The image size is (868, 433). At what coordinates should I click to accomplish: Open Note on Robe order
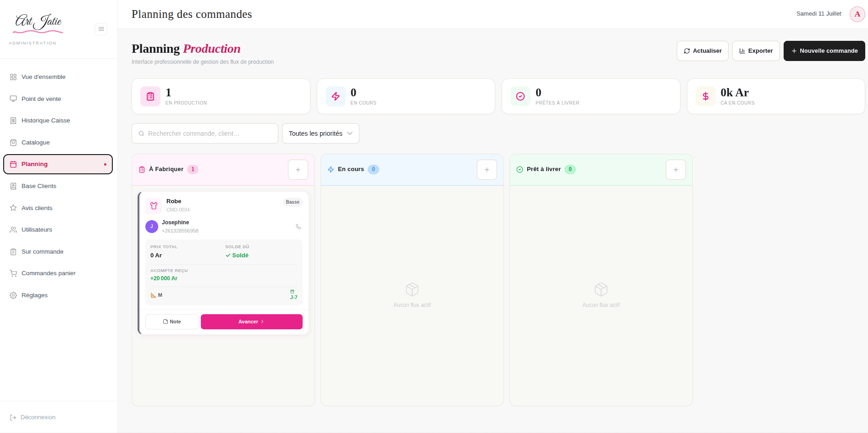pyautogui.click(x=172, y=322)
